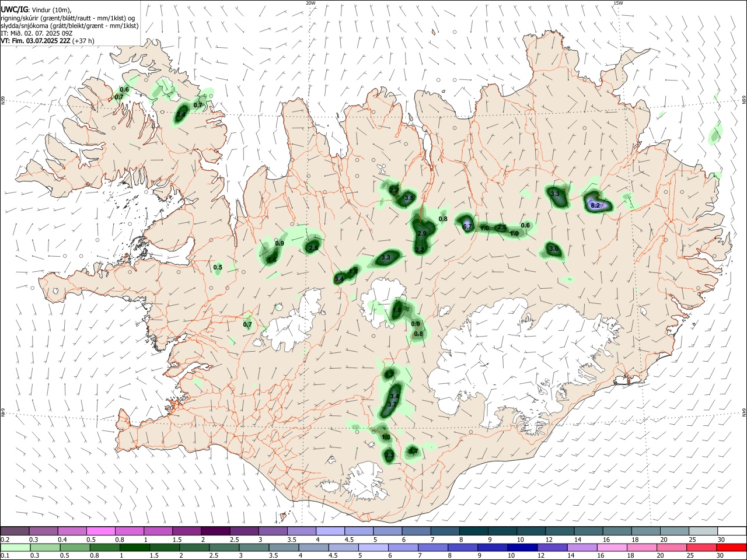This screenshot has width=747, height=560.
Task: Select the 3.7 precipitation value label
Action: pyautogui.click(x=392, y=404)
